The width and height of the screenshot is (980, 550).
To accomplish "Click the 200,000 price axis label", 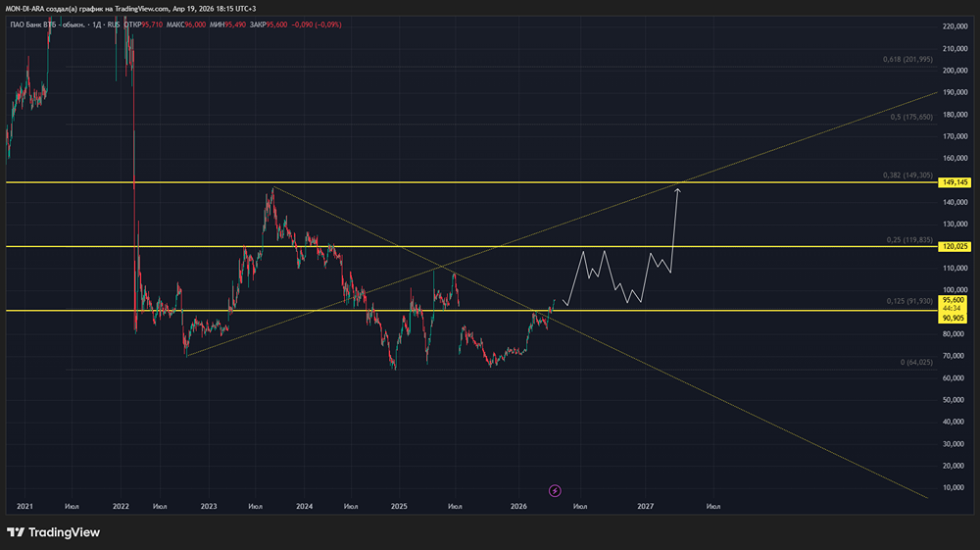I will pos(955,71).
